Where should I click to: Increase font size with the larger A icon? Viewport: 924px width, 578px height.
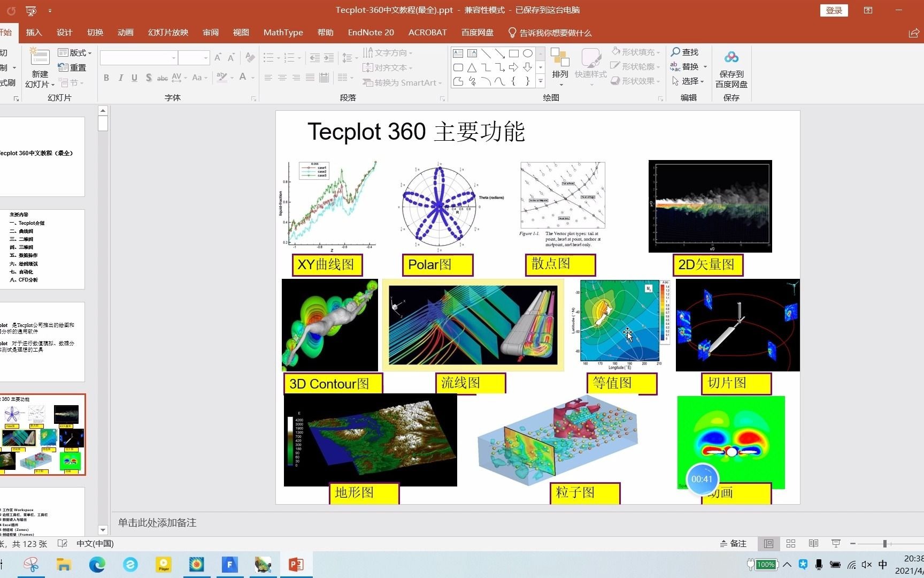(x=218, y=57)
